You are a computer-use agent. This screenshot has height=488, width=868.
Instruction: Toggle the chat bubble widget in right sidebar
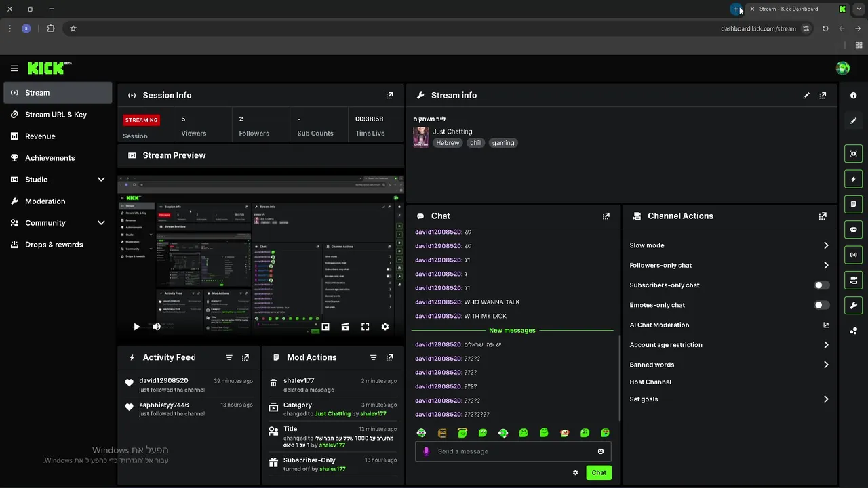pyautogui.click(x=854, y=230)
